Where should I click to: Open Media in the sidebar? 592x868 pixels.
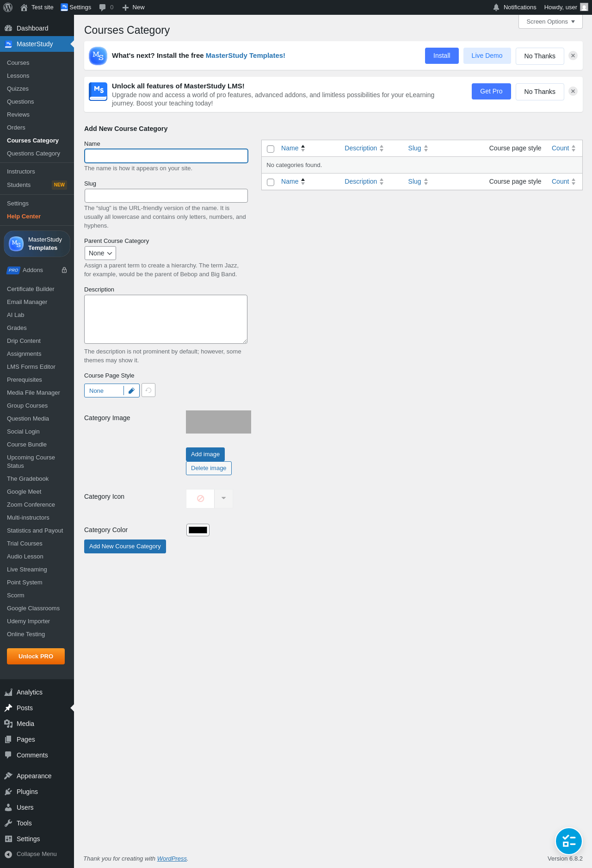coord(37,724)
